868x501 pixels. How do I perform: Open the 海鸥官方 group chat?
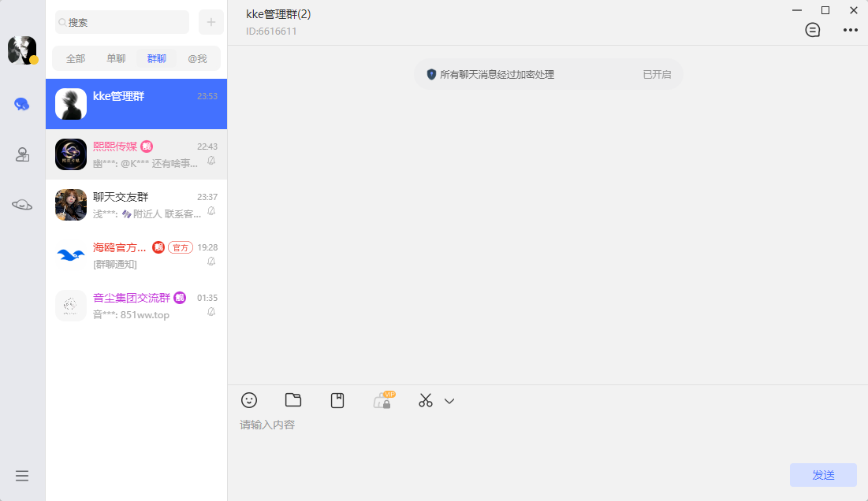(136, 255)
